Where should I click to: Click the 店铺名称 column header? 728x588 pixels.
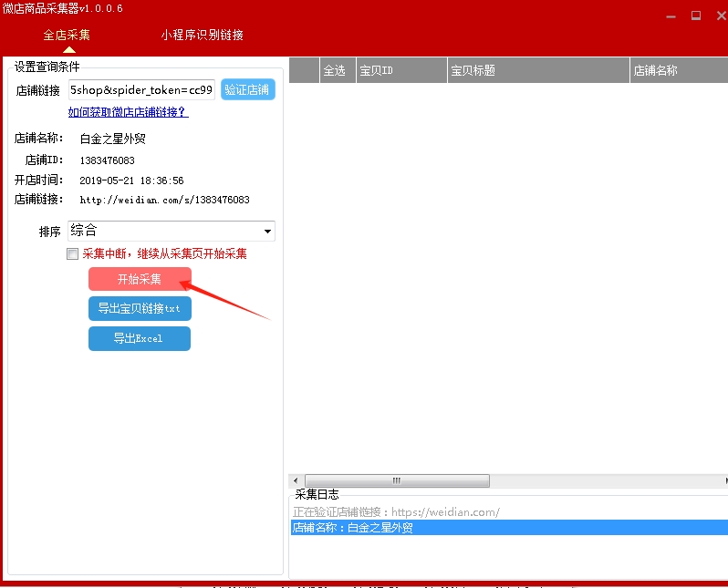coord(679,70)
